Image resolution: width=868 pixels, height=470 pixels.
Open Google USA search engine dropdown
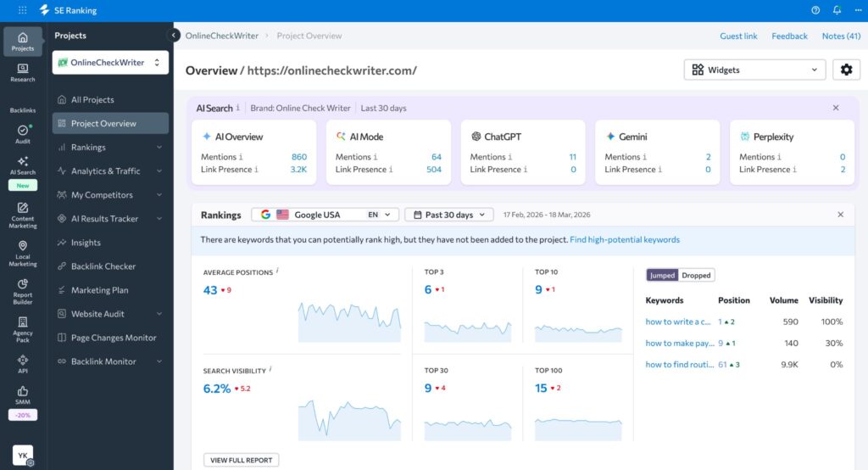pos(325,215)
